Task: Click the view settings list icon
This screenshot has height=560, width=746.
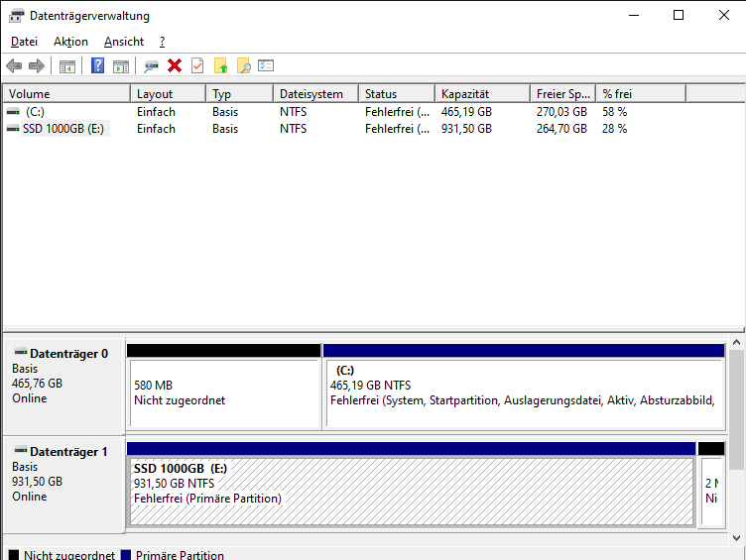Action: point(266,65)
